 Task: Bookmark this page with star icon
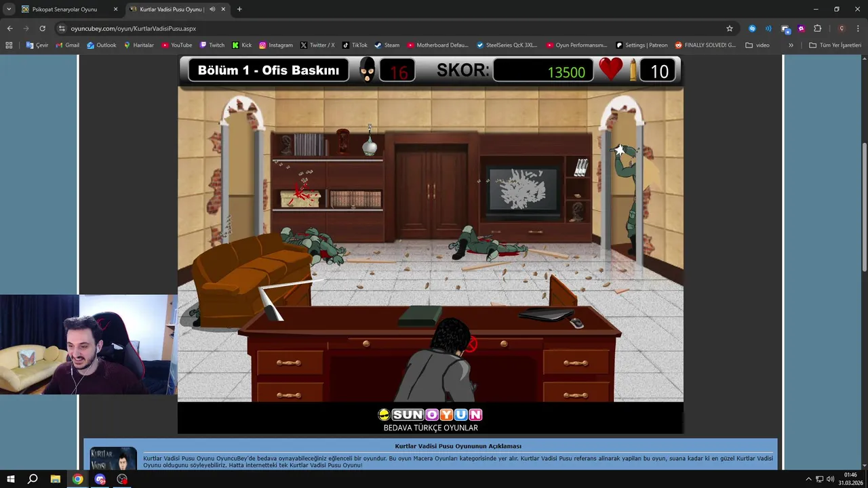click(x=730, y=28)
